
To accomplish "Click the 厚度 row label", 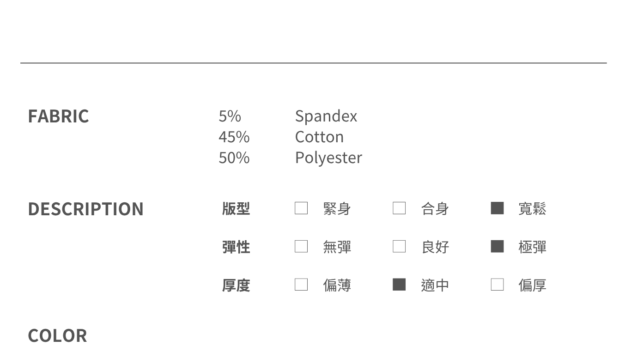I will tap(236, 285).
